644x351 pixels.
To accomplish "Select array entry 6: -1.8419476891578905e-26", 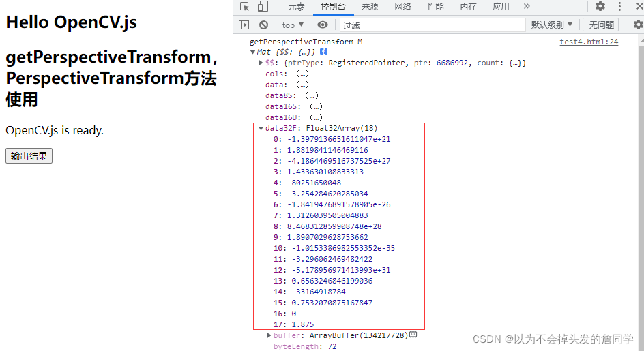I will [x=332, y=204].
